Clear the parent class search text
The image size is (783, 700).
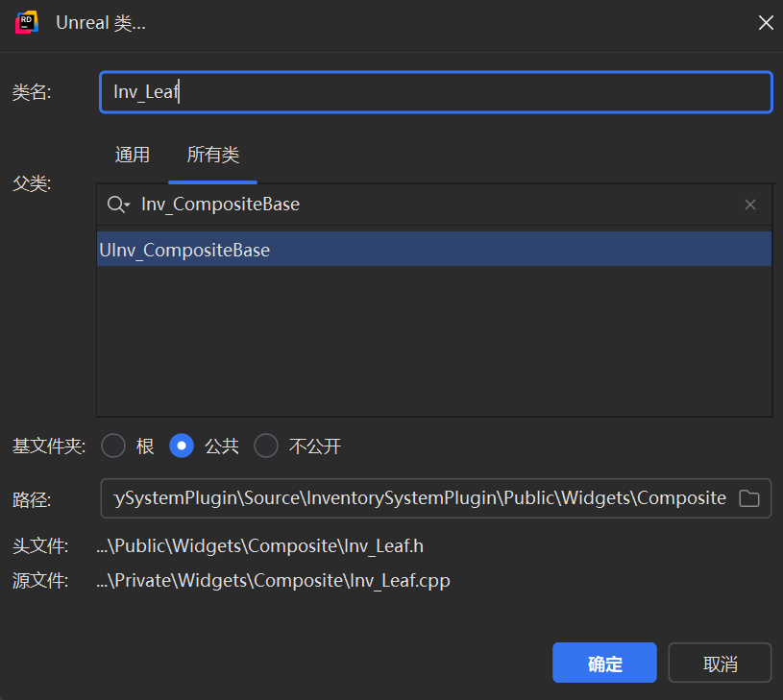coord(750,205)
